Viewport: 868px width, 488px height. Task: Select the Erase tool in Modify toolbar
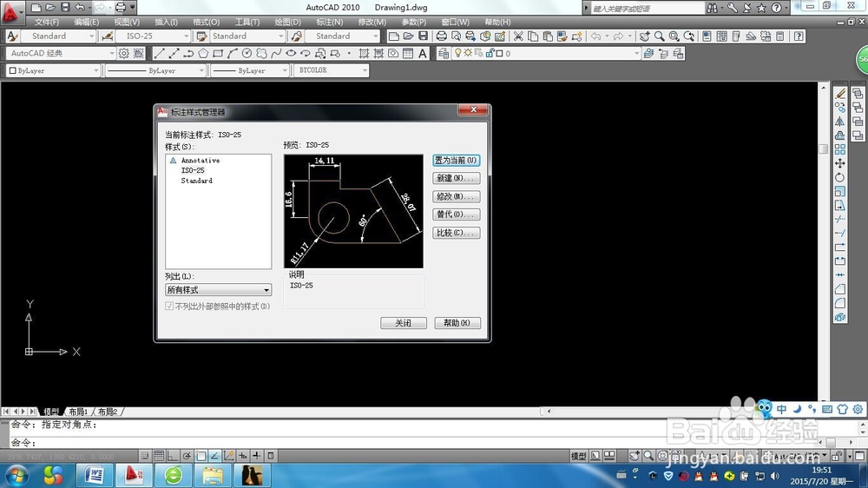coord(840,93)
